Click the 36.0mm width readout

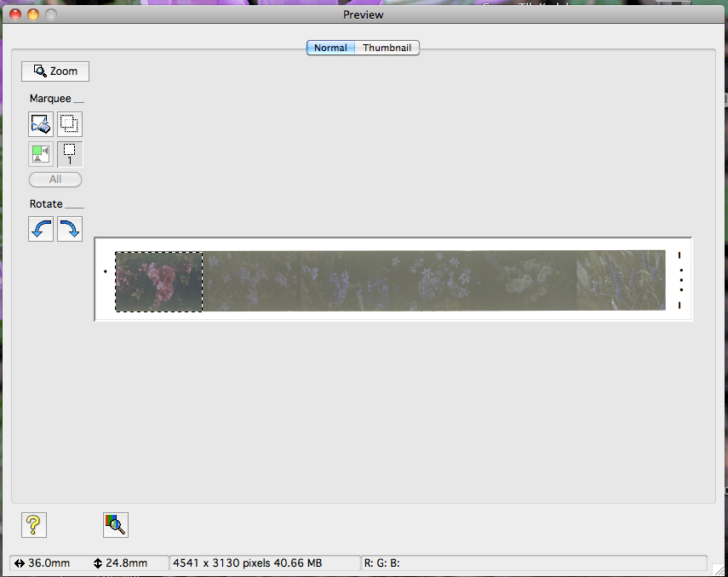[x=47, y=563]
